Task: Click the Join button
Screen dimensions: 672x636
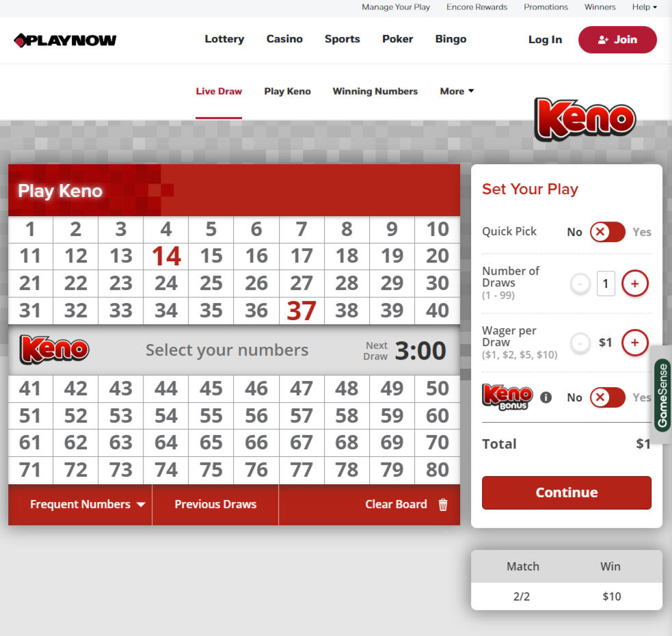Action: pos(617,40)
